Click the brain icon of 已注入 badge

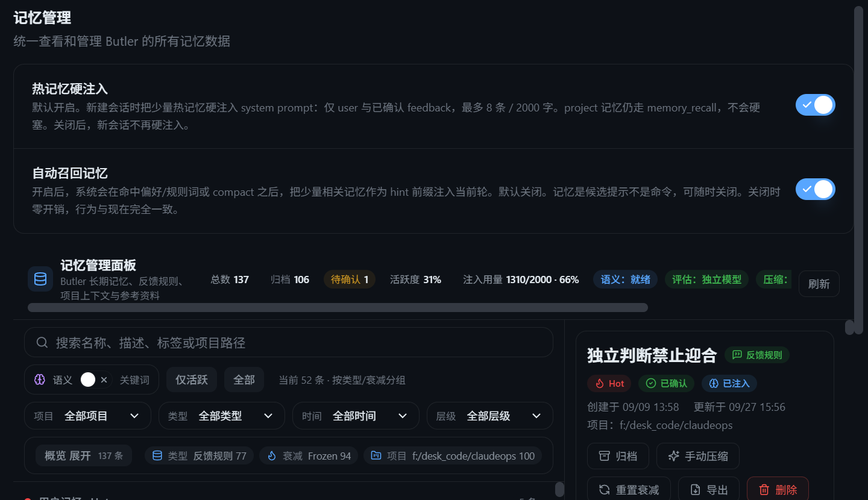(714, 383)
